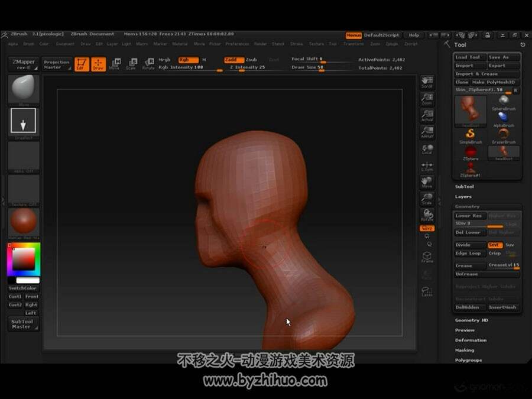532x399 pixels.
Task: Expand the Geometry HD section
Action: click(x=472, y=320)
